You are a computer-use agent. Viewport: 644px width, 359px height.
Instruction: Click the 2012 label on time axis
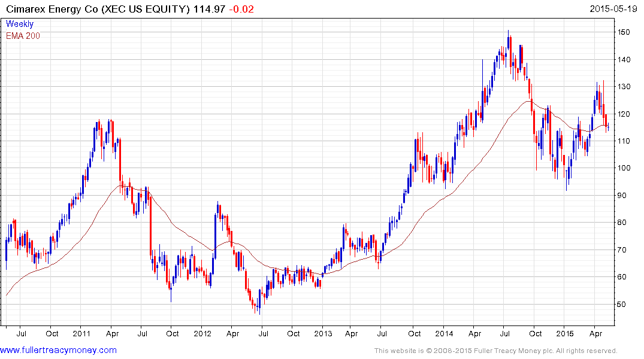point(202,333)
